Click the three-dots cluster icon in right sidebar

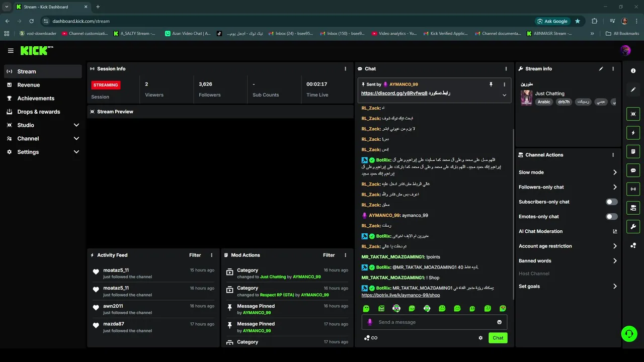click(x=633, y=245)
